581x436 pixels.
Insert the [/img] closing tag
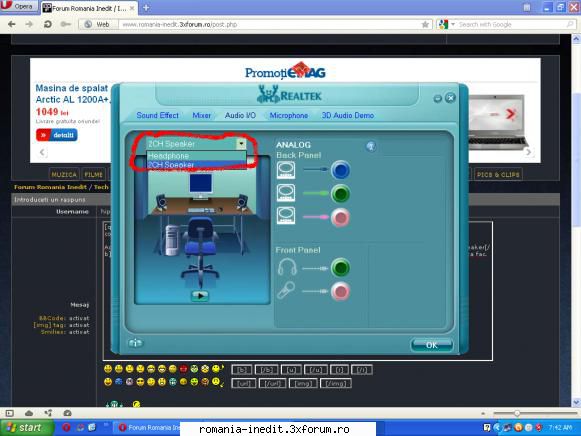[x=336, y=383]
